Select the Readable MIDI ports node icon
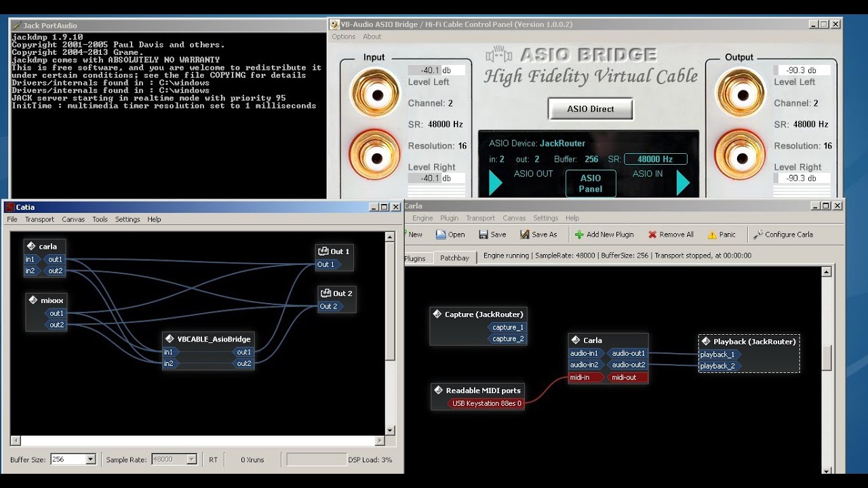 point(439,390)
